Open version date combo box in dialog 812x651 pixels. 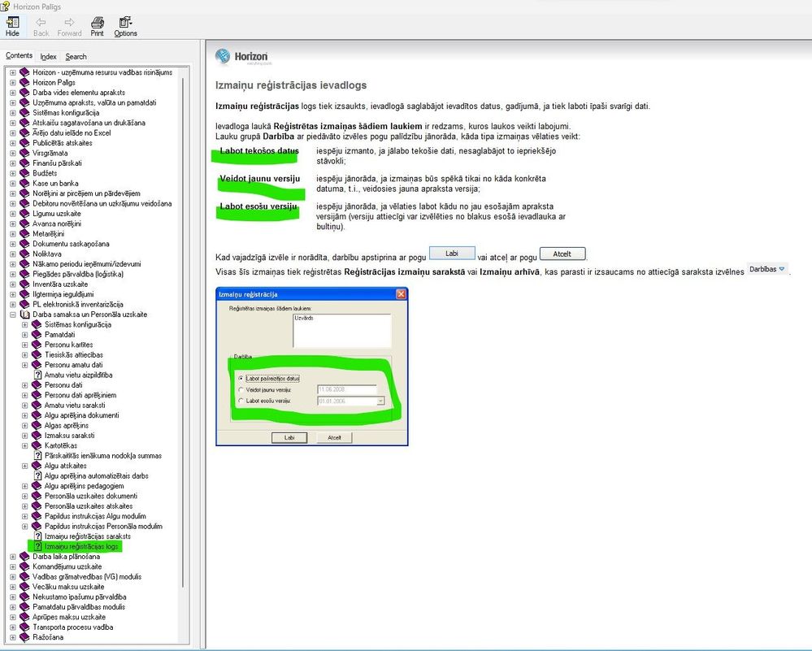click(x=380, y=401)
